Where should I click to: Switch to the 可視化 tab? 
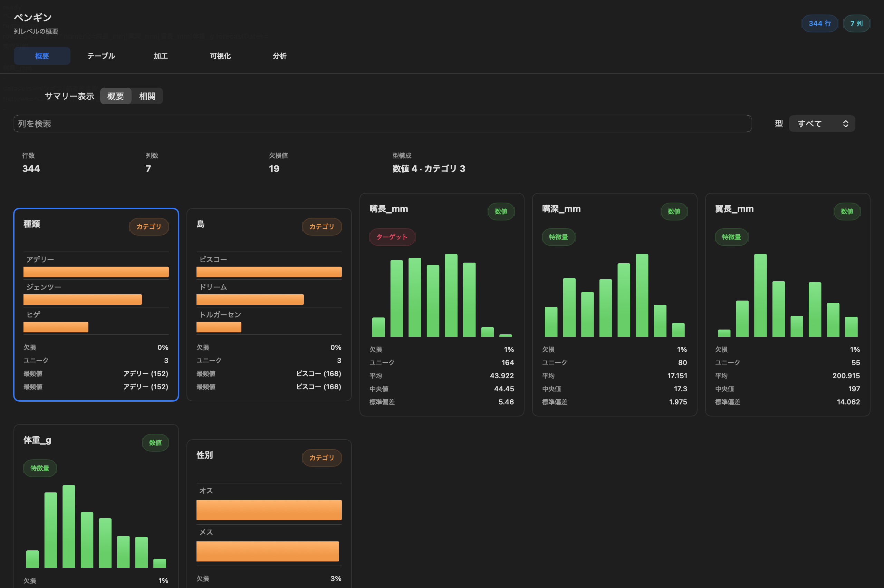pos(220,56)
